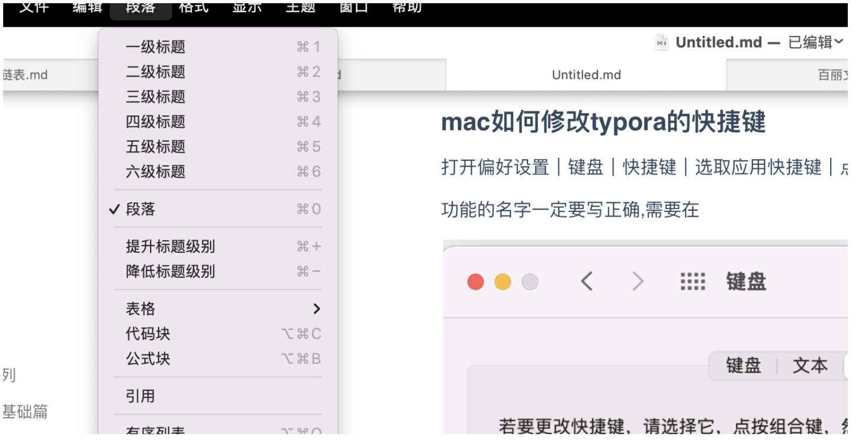
Task: Click sidebar item 基础篇
Action: [25, 411]
